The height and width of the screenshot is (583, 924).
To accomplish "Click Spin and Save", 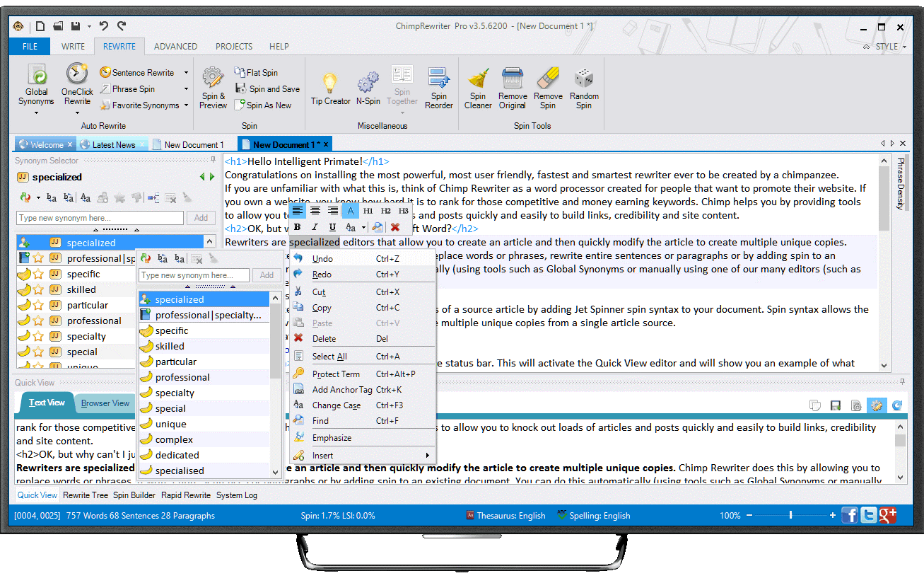I will point(267,88).
